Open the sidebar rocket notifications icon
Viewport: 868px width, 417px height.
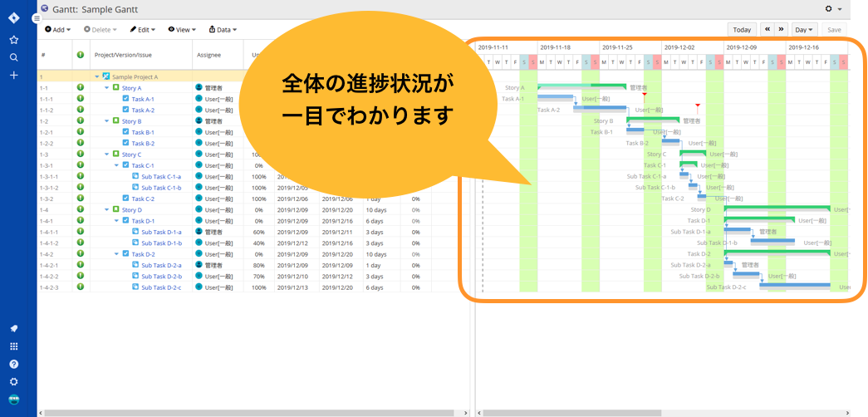point(14,328)
